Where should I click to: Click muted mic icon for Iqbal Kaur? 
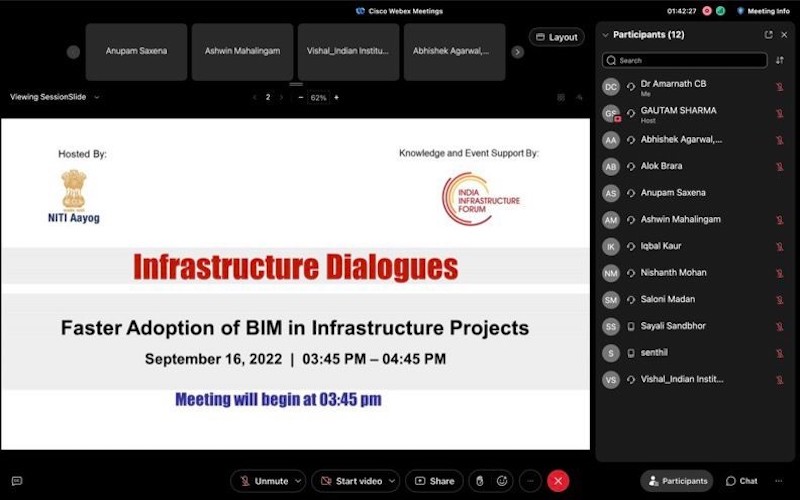pos(780,246)
